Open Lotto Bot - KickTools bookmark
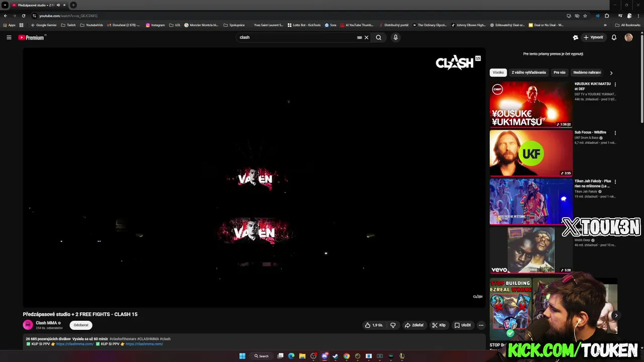644x362 pixels. (x=304, y=25)
